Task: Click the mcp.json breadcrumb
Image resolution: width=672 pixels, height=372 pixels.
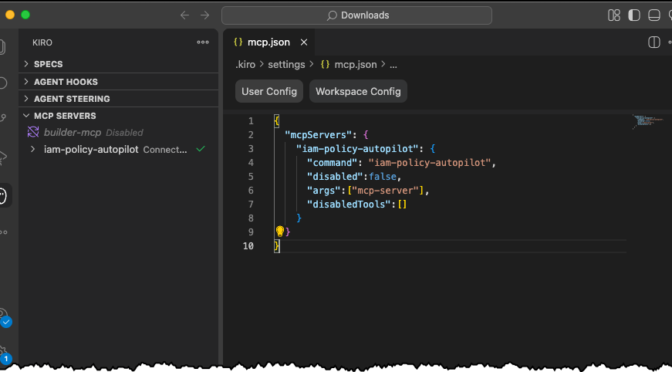Action: click(355, 65)
